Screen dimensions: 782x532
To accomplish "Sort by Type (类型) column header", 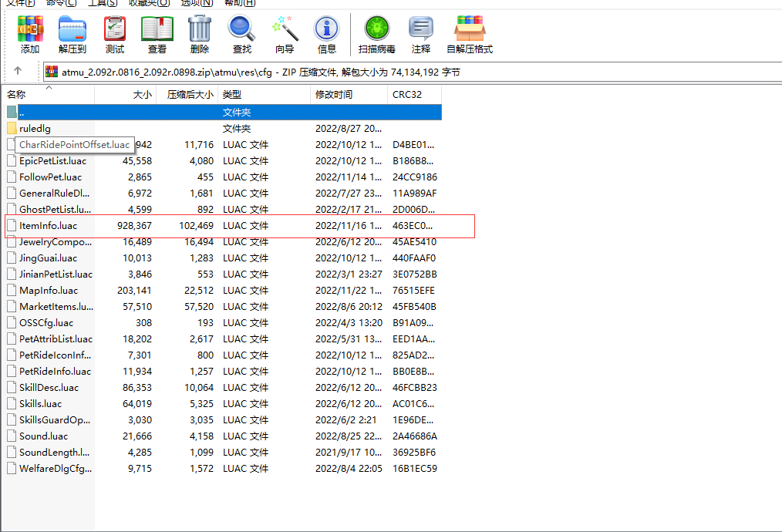I will (265, 94).
